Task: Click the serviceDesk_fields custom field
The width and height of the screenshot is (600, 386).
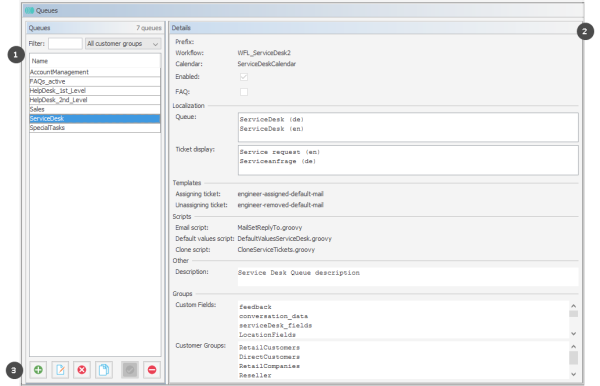Action: coord(276,326)
